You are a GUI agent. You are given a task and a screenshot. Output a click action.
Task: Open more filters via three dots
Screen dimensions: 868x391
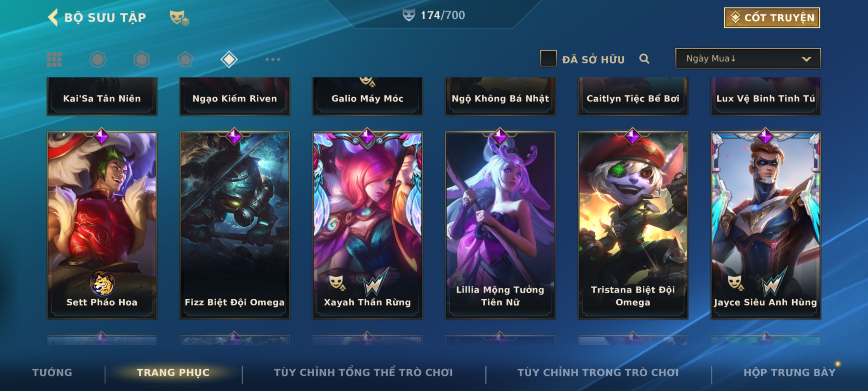tap(273, 59)
